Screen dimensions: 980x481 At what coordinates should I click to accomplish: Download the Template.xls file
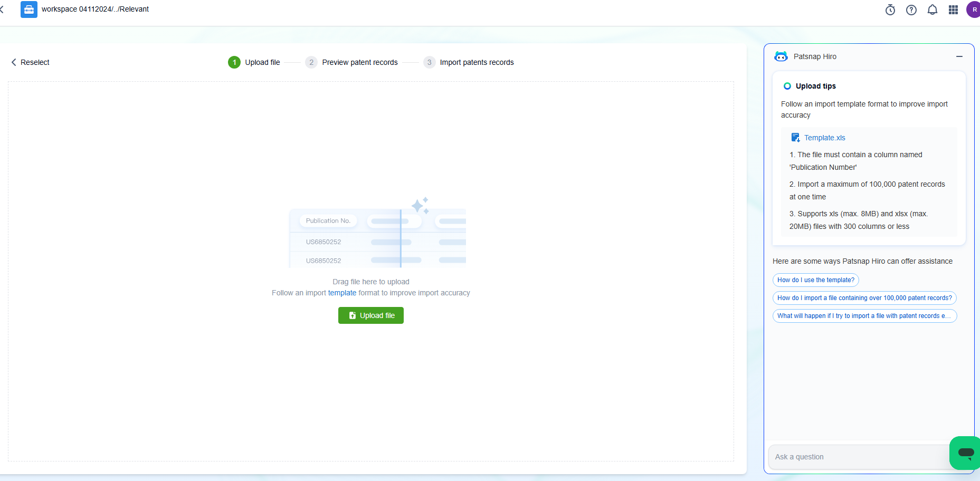click(824, 138)
